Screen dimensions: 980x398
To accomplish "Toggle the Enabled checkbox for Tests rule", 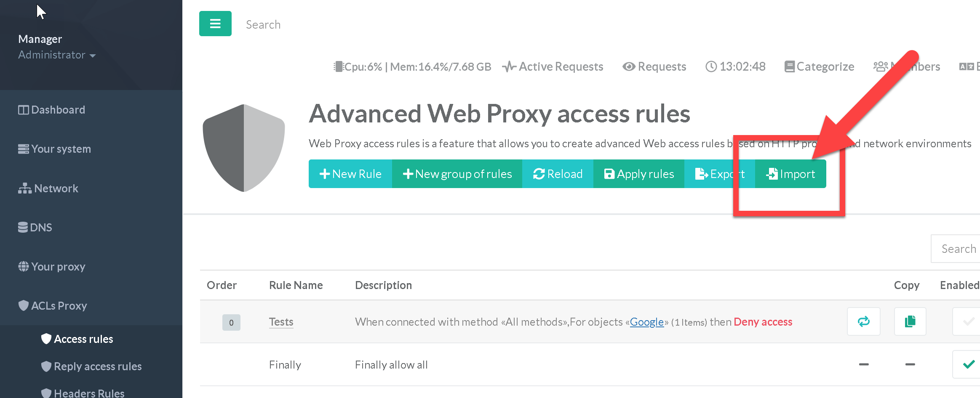I will pos(968,321).
